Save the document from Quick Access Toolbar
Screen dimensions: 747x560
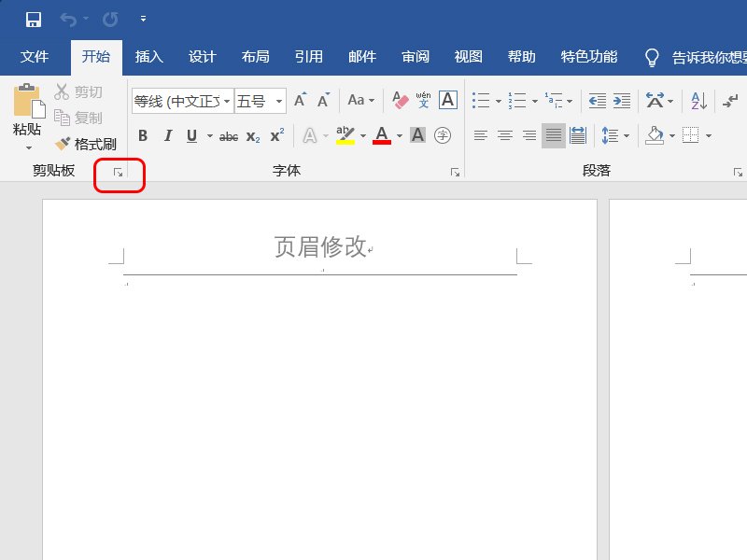point(31,19)
